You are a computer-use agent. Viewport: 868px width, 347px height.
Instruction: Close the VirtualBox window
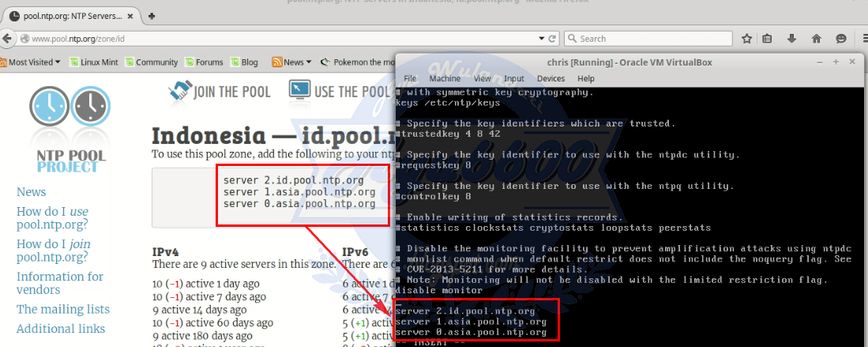(x=851, y=62)
